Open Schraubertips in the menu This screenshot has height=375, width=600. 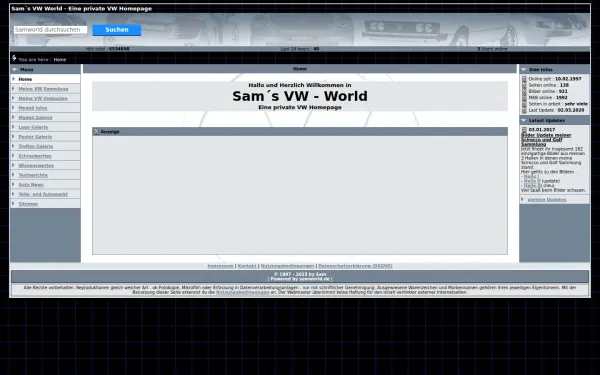tap(35, 156)
